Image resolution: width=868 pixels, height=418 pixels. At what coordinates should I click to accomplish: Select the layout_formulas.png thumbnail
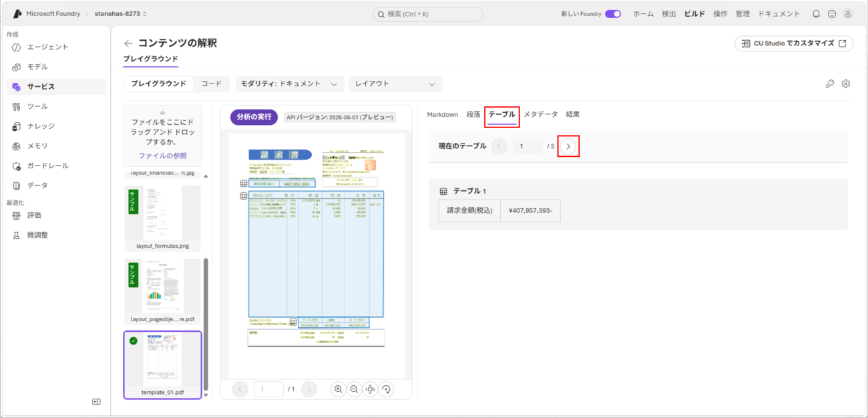point(162,218)
